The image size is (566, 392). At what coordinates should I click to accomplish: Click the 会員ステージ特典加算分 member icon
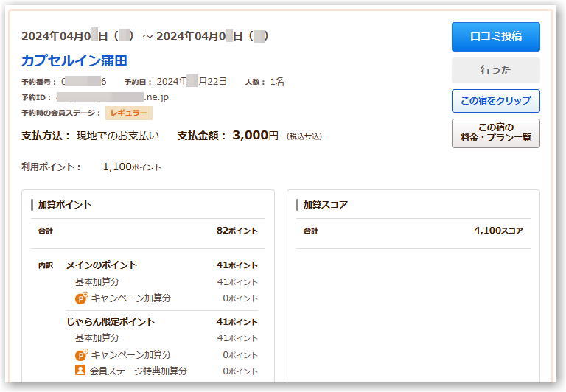[x=80, y=370]
